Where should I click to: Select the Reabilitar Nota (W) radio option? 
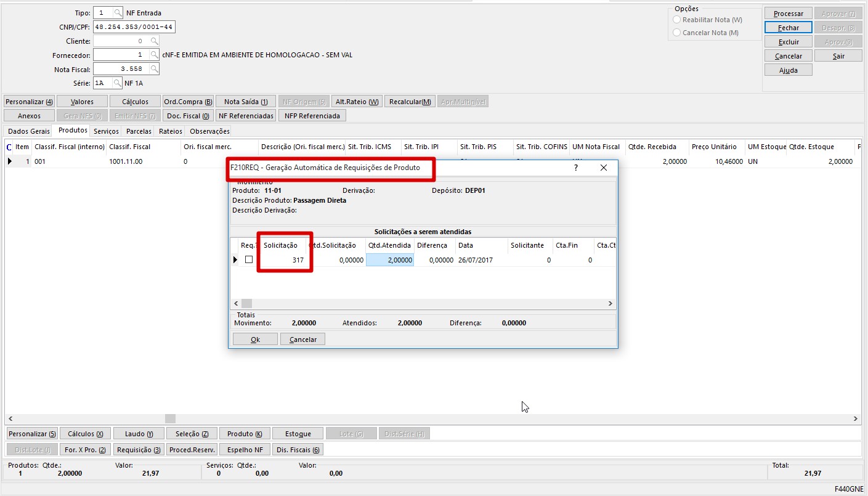[x=677, y=20]
